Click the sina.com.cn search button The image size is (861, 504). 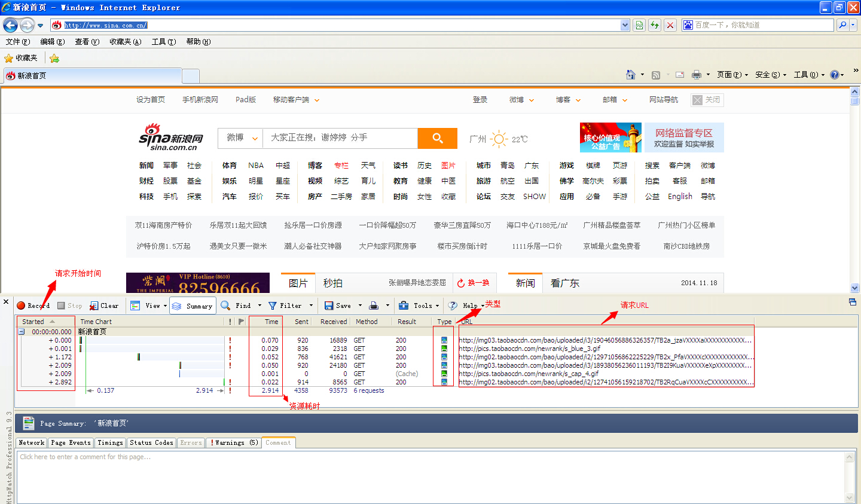point(437,138)
